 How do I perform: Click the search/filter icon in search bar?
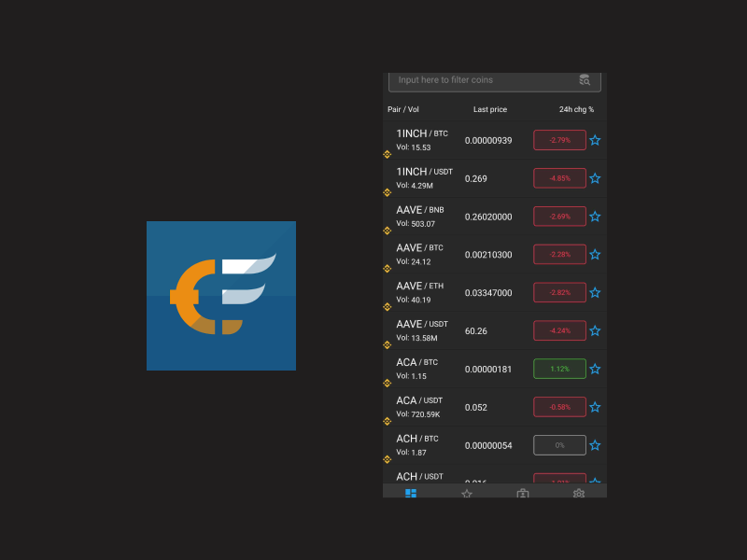click(584, 80)
